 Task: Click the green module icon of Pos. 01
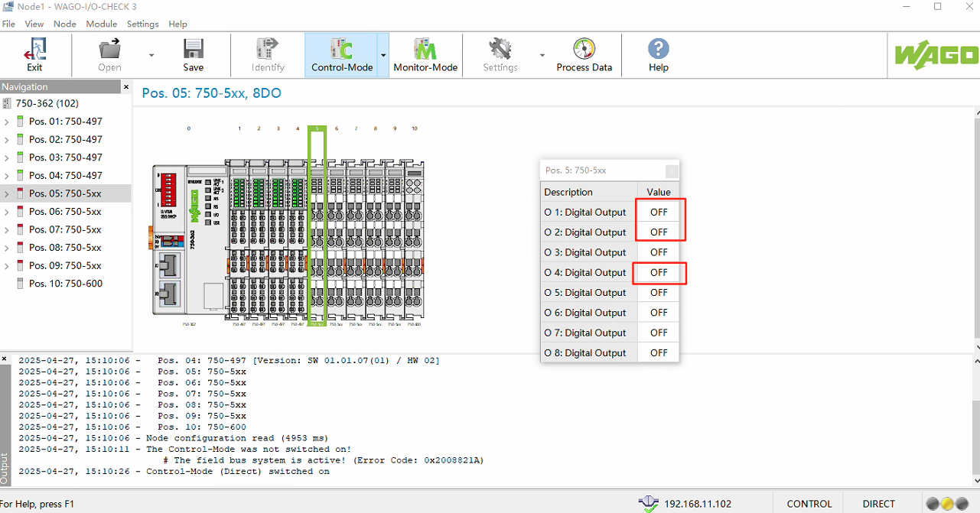[x=20, y=121]
